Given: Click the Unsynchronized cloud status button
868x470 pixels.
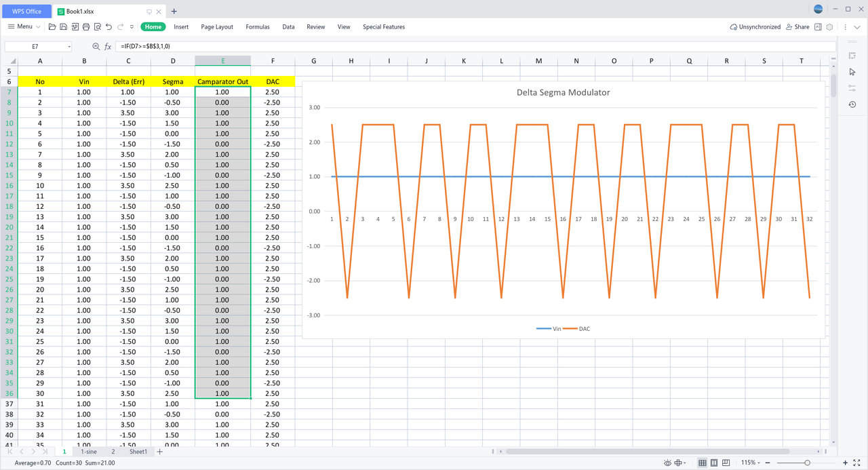Looking at the screenshot, I should click(x=755, y=27).
